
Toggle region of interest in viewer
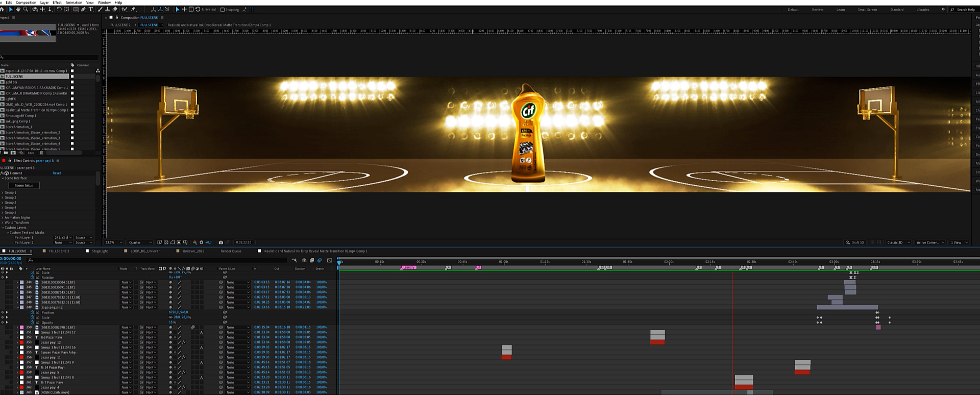click(x=179, y=242)
